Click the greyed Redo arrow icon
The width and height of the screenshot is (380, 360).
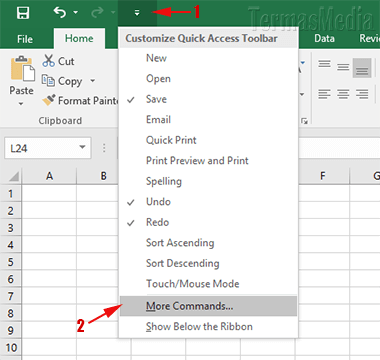[x=97, y=13]
